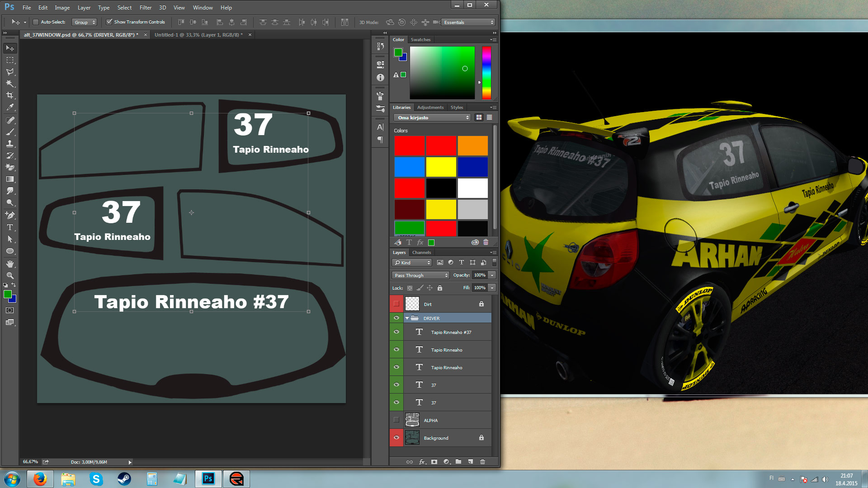Open the Image menu

(x=62, y=8)
